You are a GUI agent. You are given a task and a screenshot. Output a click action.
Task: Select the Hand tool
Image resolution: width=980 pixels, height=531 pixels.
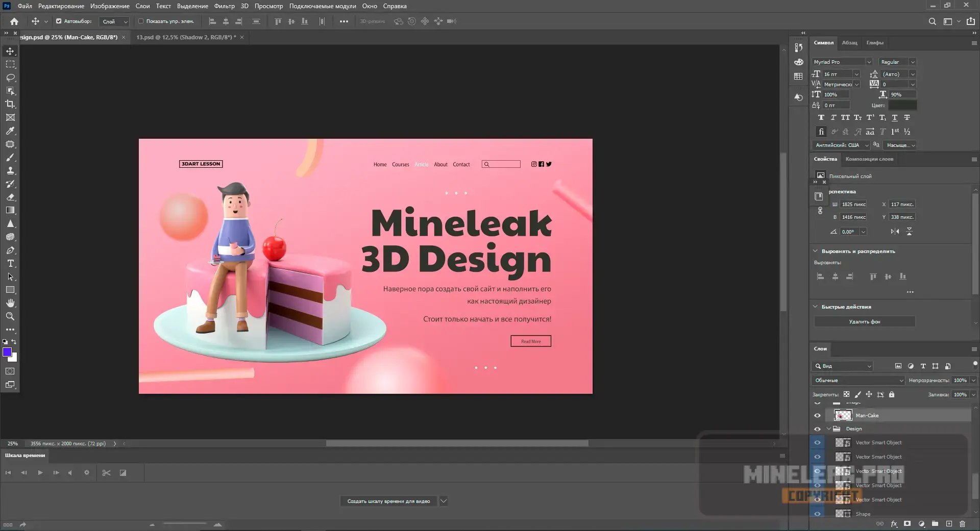[x=10, y=303]
